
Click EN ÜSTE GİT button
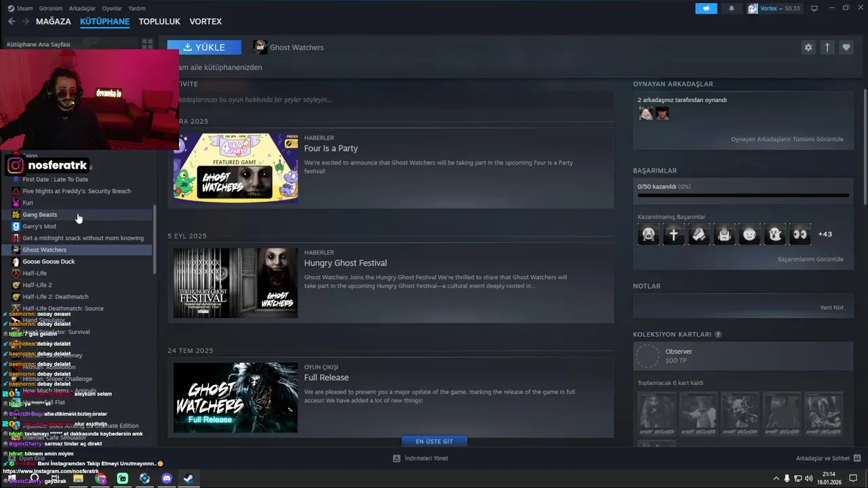click(x=434, y=441)
